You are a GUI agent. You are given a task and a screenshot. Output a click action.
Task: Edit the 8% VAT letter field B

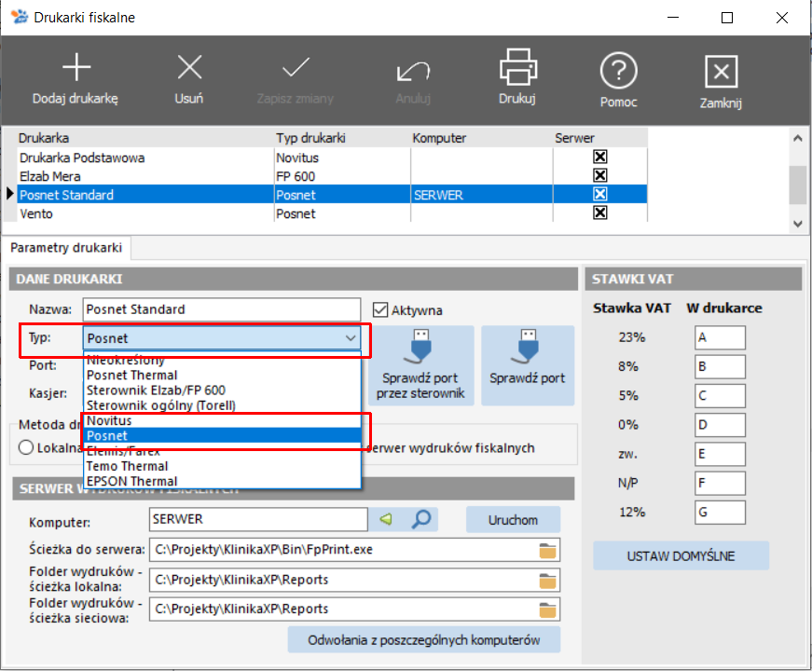(x=720, y=366)
